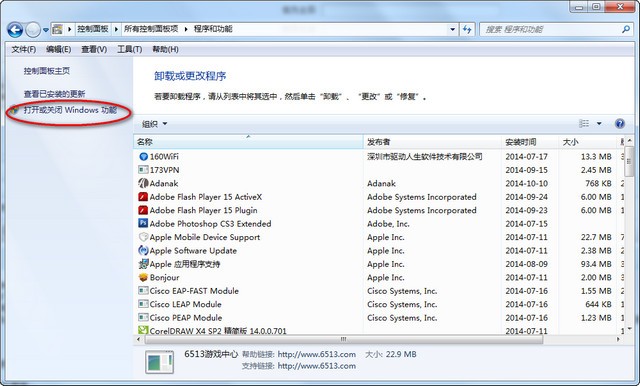Sort by the 名称 column header

pos(248,142)
